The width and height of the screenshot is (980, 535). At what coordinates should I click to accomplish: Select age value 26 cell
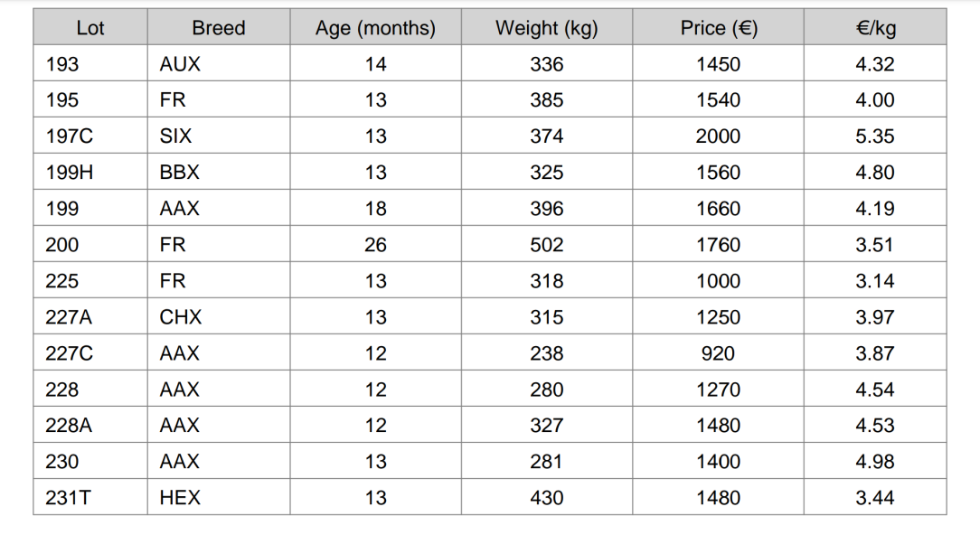click(x=375, y=245)
